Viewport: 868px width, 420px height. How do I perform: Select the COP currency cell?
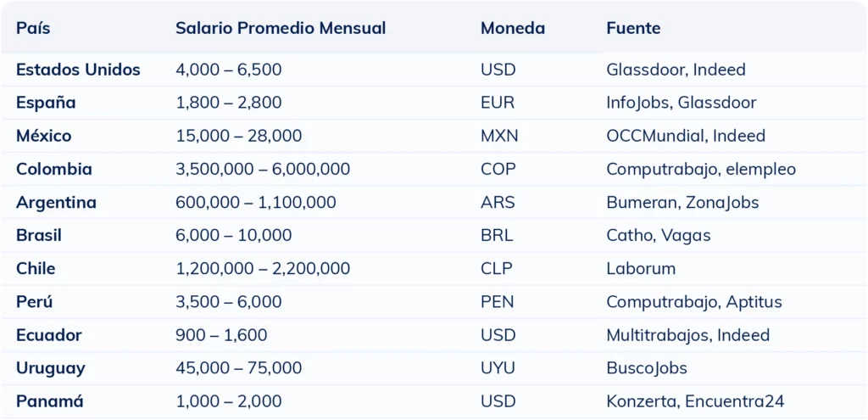[498, 169]
